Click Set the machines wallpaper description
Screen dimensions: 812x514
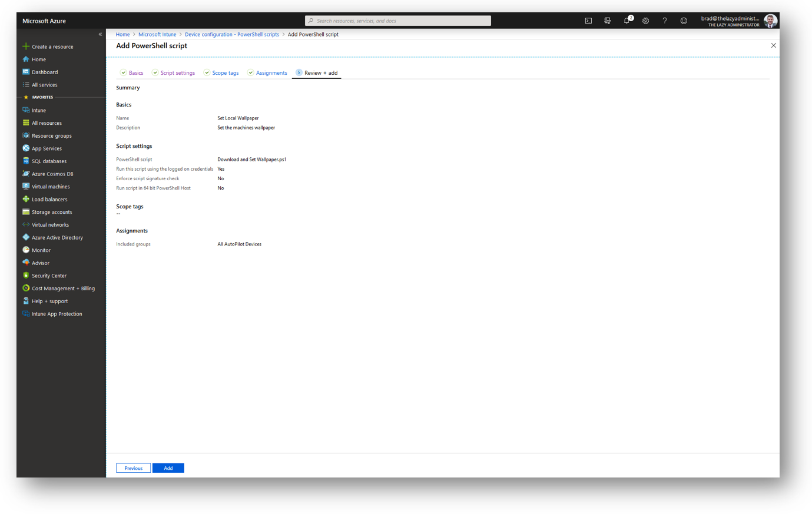(246, 127)
